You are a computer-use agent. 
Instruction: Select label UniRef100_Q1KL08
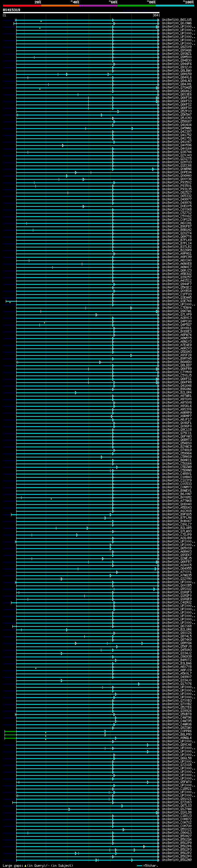click(177, 812)
